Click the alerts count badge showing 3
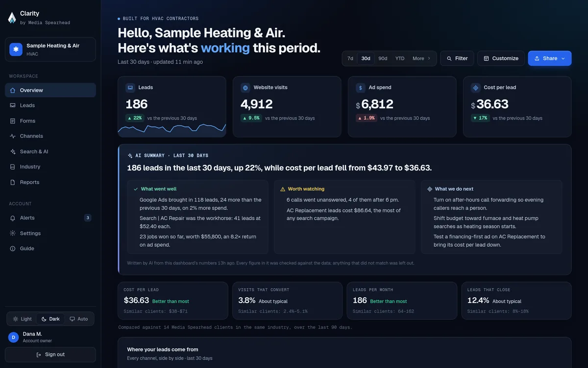Viewport: 588px width, 368px height. pos(88,218)
